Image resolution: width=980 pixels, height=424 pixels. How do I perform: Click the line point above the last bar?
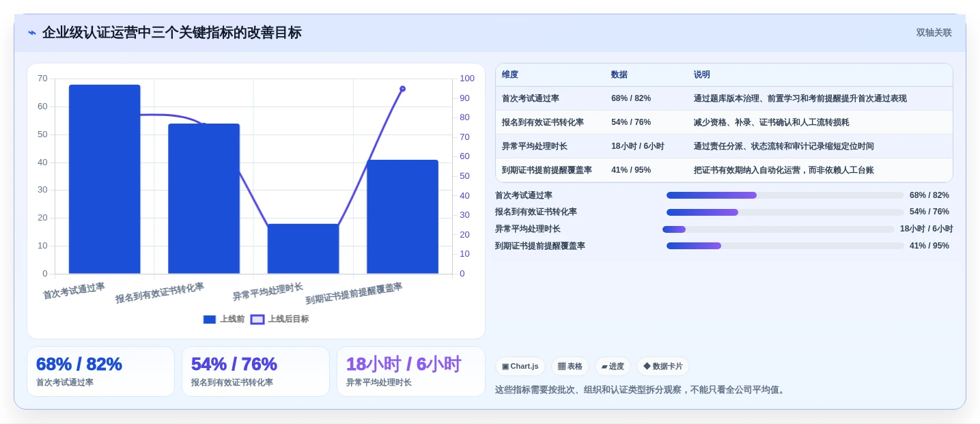(402, 89)
